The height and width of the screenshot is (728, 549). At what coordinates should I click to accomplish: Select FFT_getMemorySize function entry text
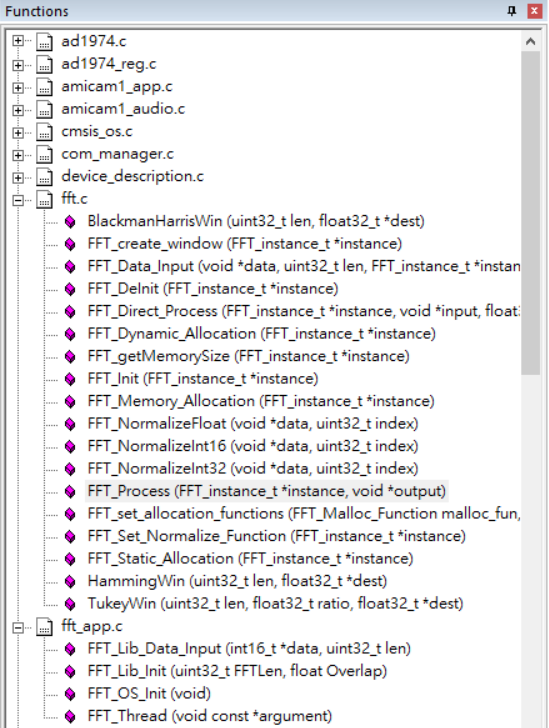pos(248,356)
